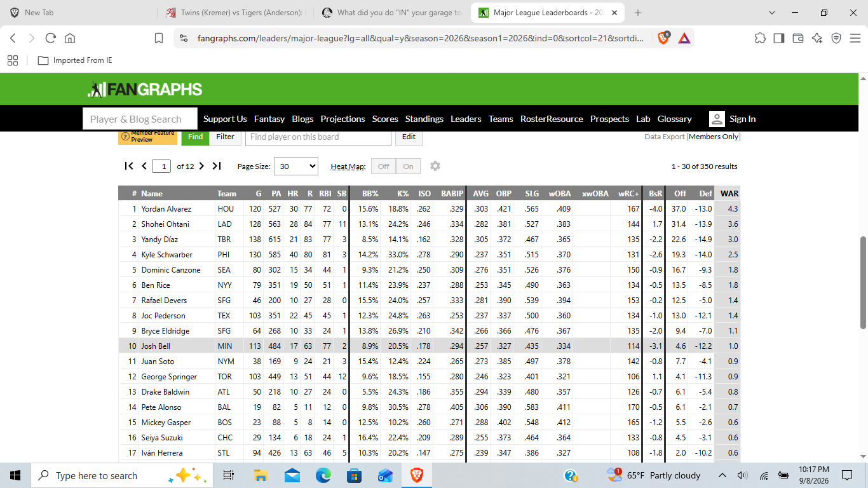This screenshot has height=488, width=868.
Task: Click the Find button
Action: (x=195, y=137)
